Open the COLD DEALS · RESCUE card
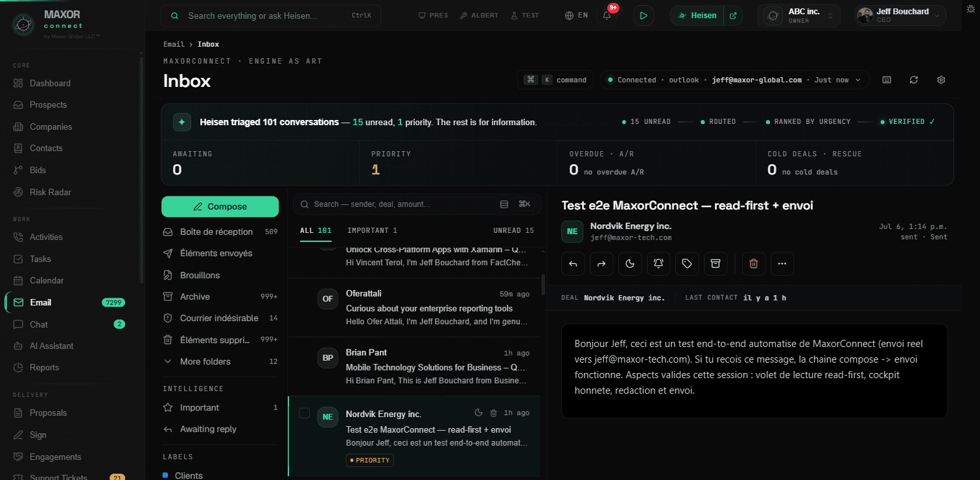The width and height of the screenshot is (980, 480). coord(854,163)
